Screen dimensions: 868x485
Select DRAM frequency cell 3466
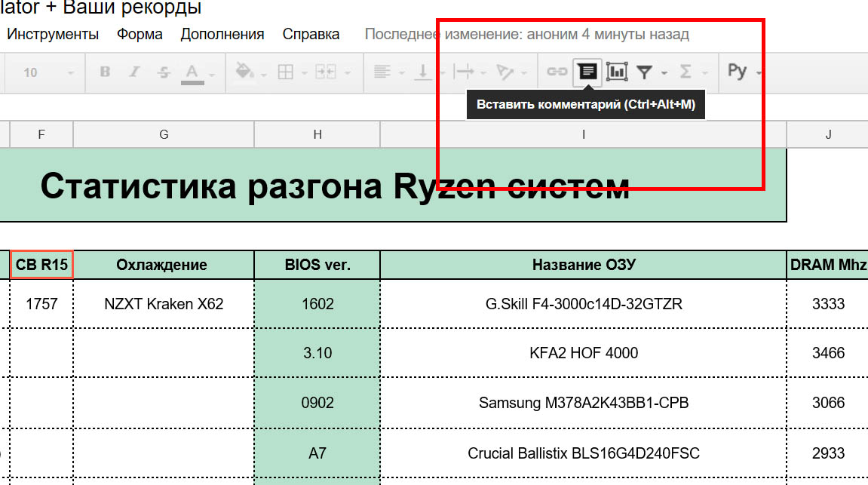click(x=827, y=353)
